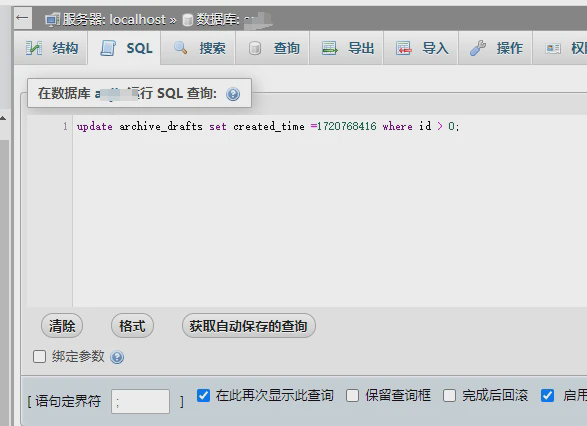This screenshot has height=426, width=587.
Task: Click line number 1 in editor gutter
Action: (x=66, y=126)
